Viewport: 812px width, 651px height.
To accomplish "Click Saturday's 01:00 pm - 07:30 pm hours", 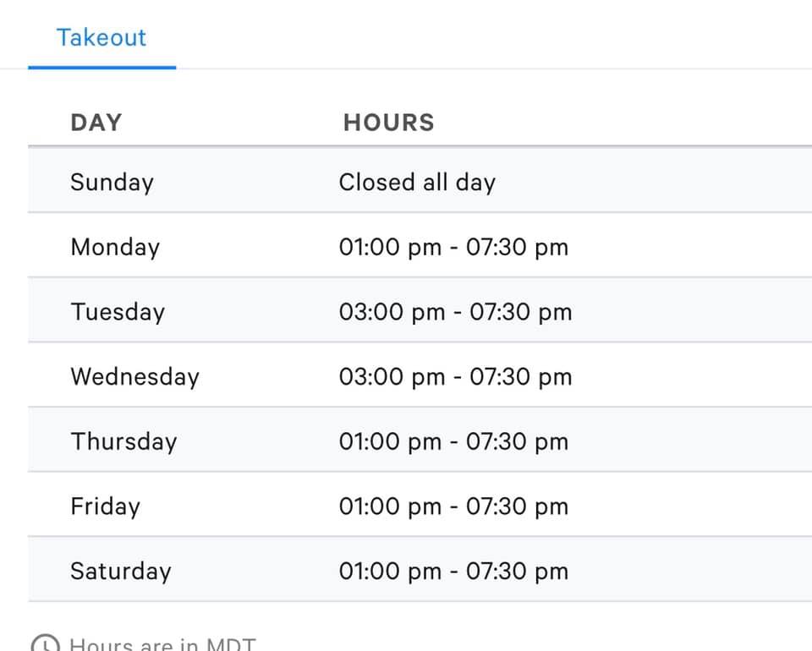I will pyautogui.click(x=453, y=572).
